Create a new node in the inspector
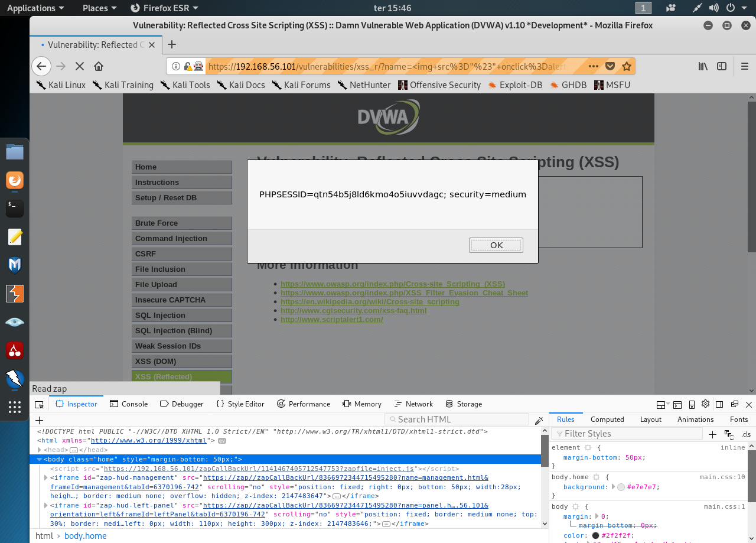The image size is (756, 543). click(40, 420)
